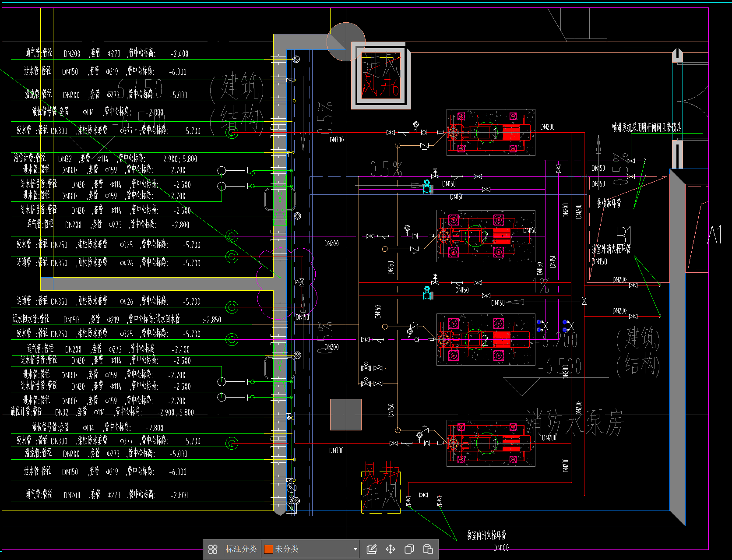
Task: Click the 接室外消火栓环管 leader text
Action: (x=611, y=249)
